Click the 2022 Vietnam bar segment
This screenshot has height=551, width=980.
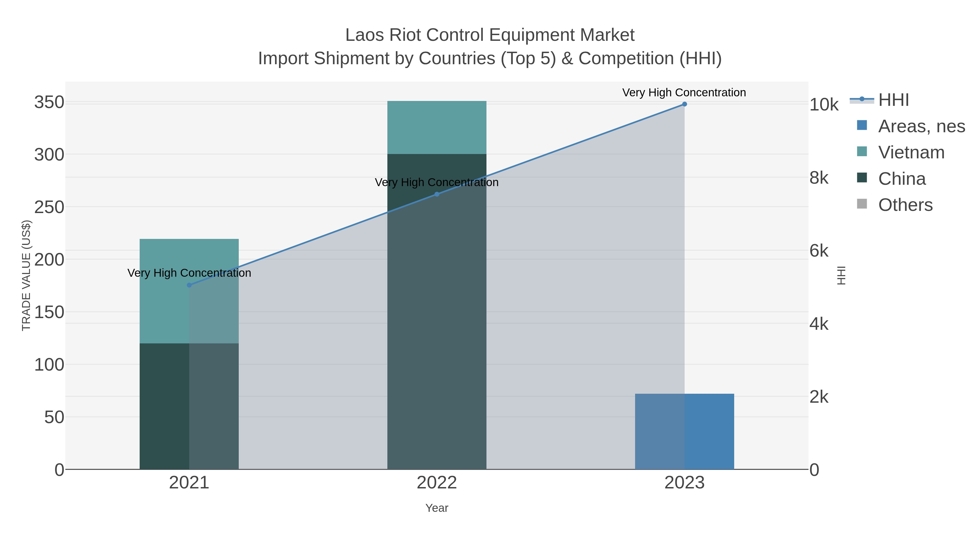point(437,127)
